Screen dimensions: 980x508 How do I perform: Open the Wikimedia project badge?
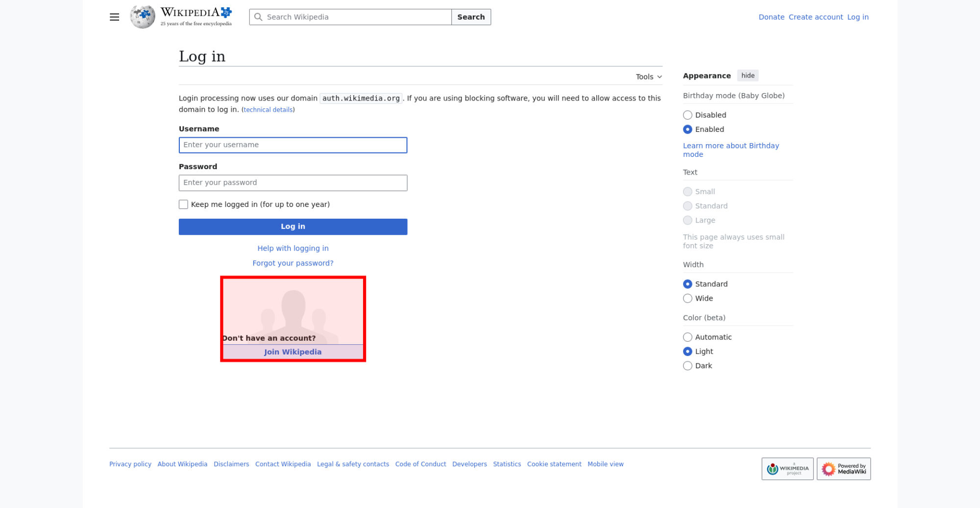coord(787,469)
